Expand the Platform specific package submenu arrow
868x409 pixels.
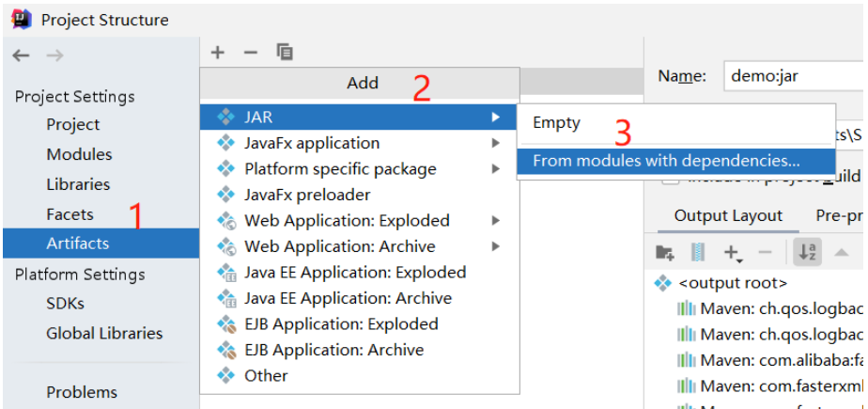[495, 169]
